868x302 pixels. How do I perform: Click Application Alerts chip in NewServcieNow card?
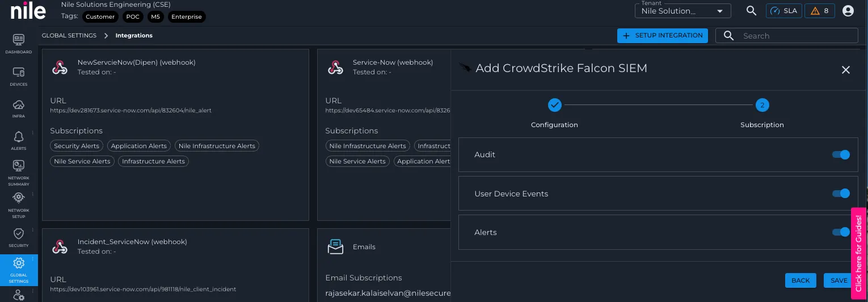tap(139, 146)
